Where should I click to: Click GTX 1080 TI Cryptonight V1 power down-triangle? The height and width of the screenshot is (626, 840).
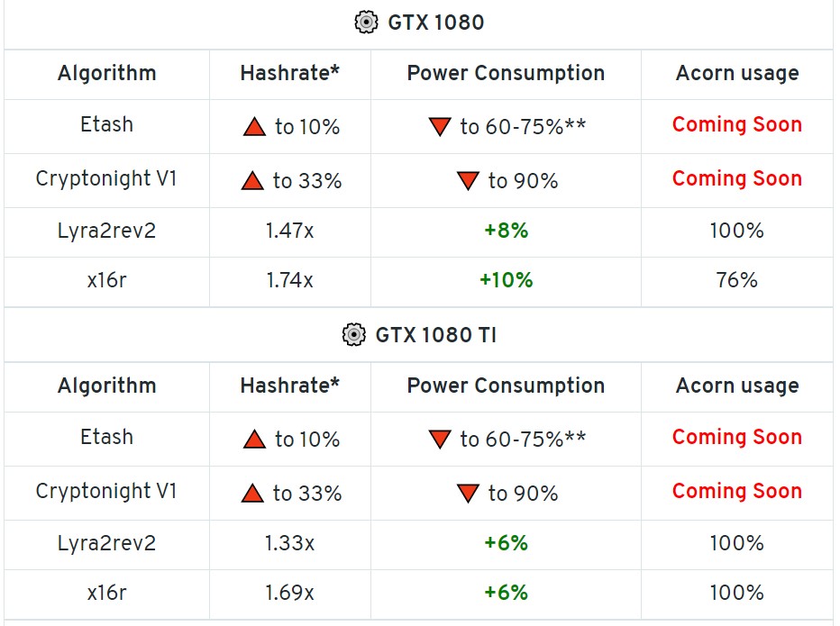pyautogui.click(x=467, y=494)
